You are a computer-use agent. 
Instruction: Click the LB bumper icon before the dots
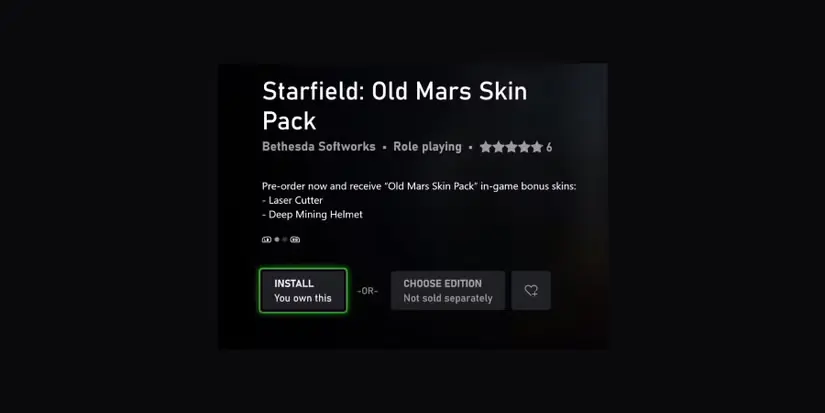click(x=266, y=239)
